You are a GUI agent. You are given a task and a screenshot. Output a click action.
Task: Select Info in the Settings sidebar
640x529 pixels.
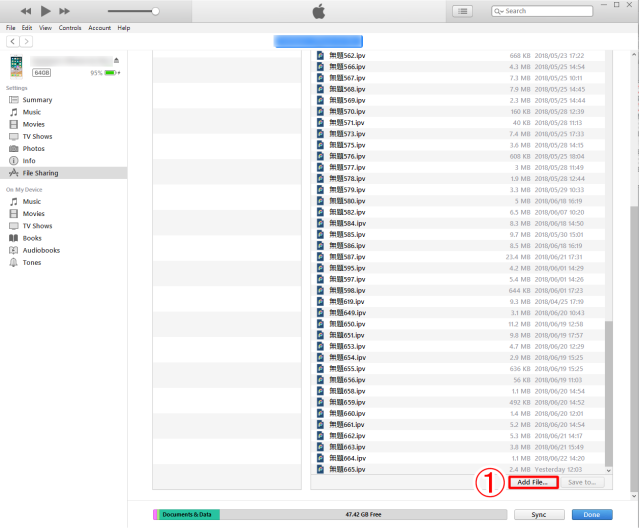[29, 160]
